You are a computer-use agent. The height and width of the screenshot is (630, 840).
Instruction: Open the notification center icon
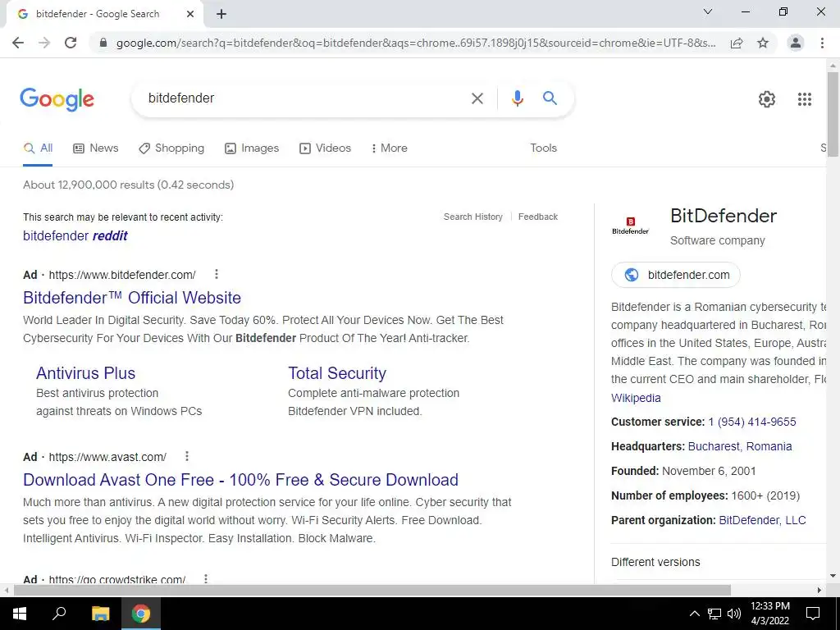tap(813, 614)
